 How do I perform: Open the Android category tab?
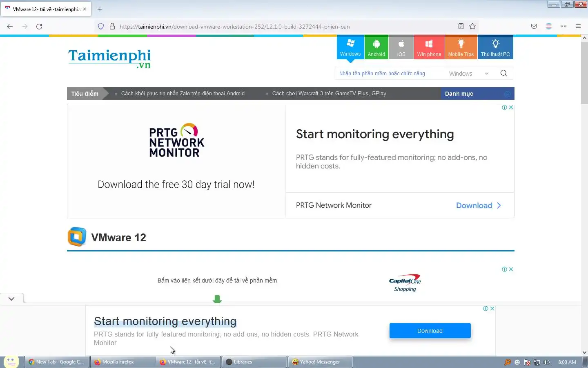click(x=376, y=48)
